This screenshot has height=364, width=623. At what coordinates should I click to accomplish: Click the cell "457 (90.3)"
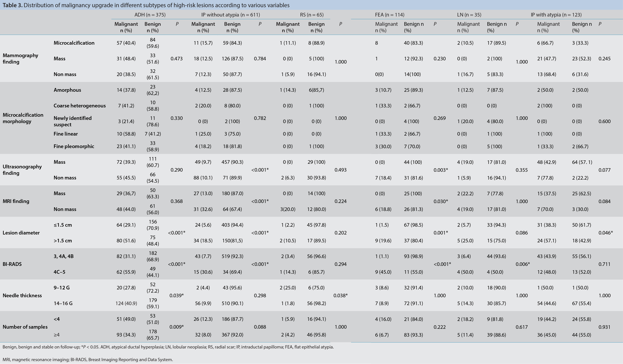pos(232,162)
